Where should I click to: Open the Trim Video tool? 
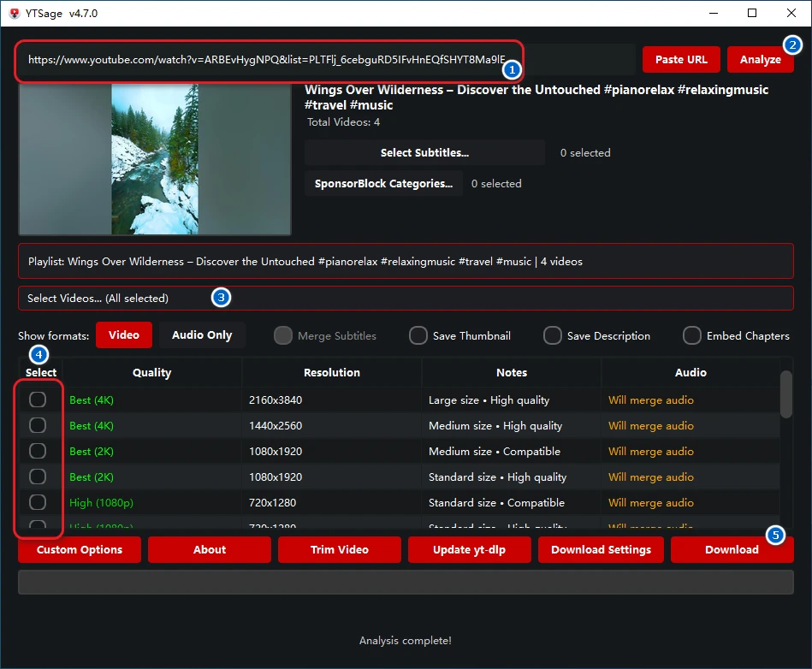[340, 550]
